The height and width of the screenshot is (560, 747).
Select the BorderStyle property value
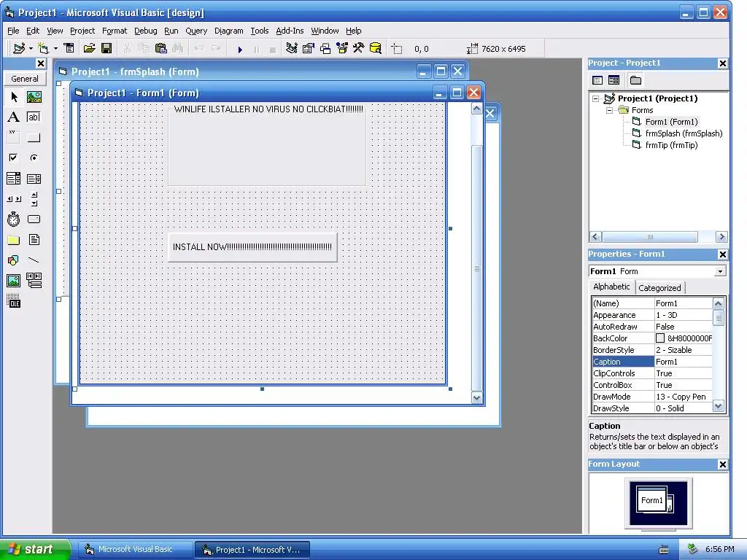pyautogui.click(x=683, y=350)
